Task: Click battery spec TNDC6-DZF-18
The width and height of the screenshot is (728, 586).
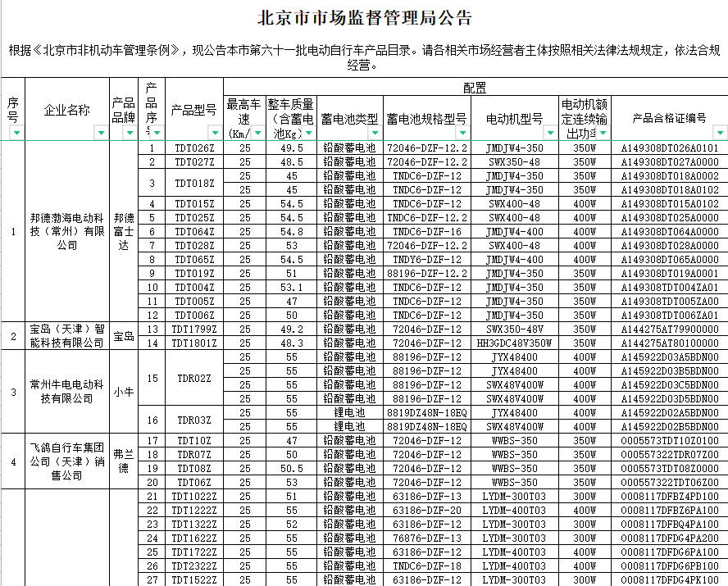Action: (x=426, y=566)
